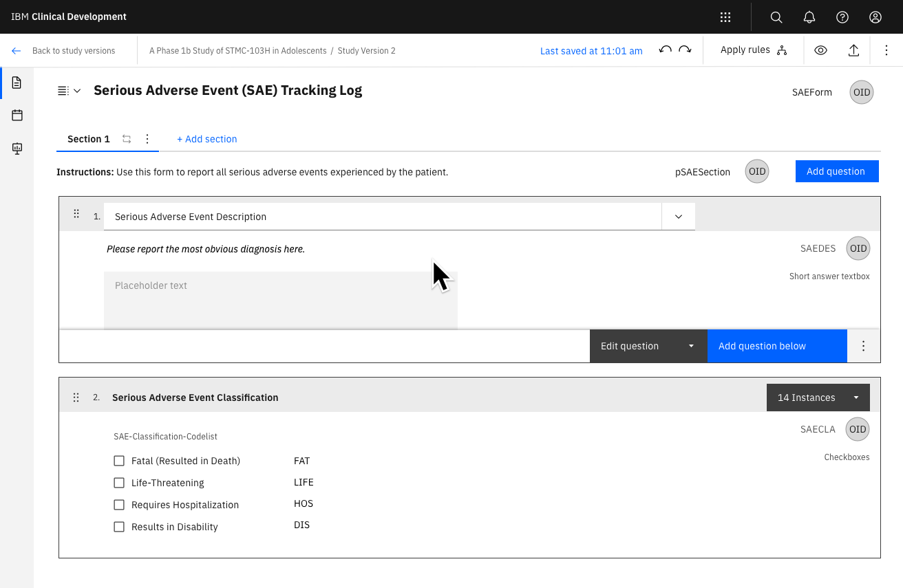
Task: Open the top toolbar overflow menu
Action: [886, 50]
